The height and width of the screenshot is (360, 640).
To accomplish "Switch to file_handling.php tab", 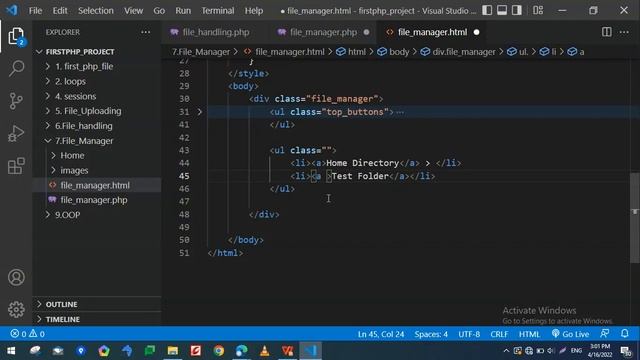I will 215,32.
